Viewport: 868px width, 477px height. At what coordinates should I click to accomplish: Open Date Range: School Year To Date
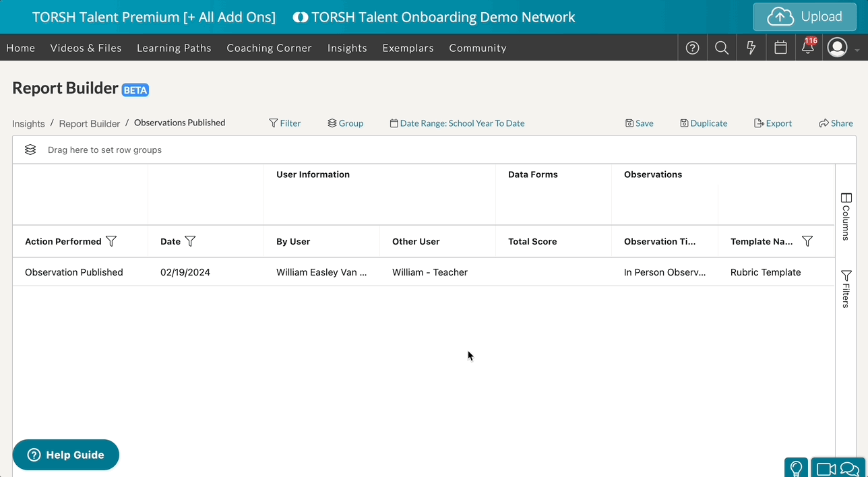click(x=457, y=123)
